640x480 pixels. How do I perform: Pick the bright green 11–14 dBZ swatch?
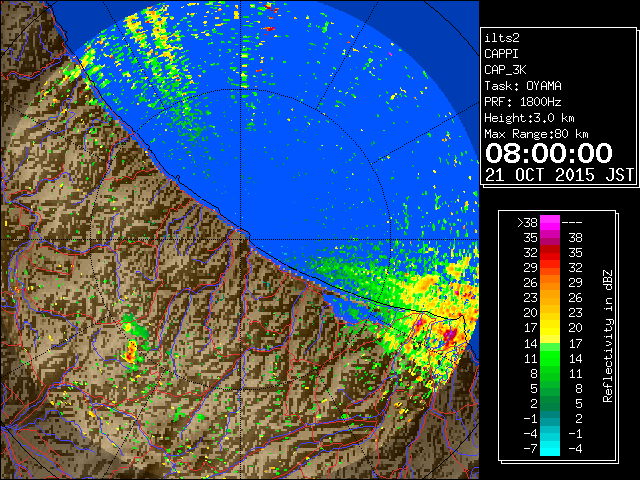550,358
